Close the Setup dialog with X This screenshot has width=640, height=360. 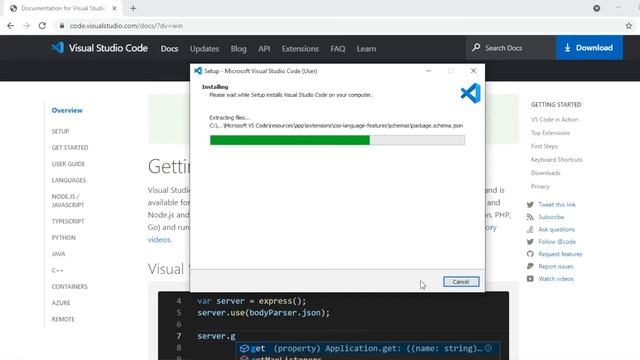473,71
